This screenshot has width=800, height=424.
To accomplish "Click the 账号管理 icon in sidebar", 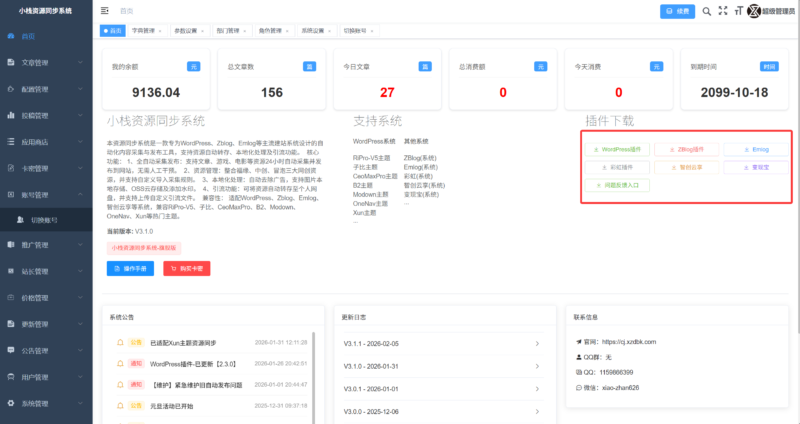I will 11,194.
